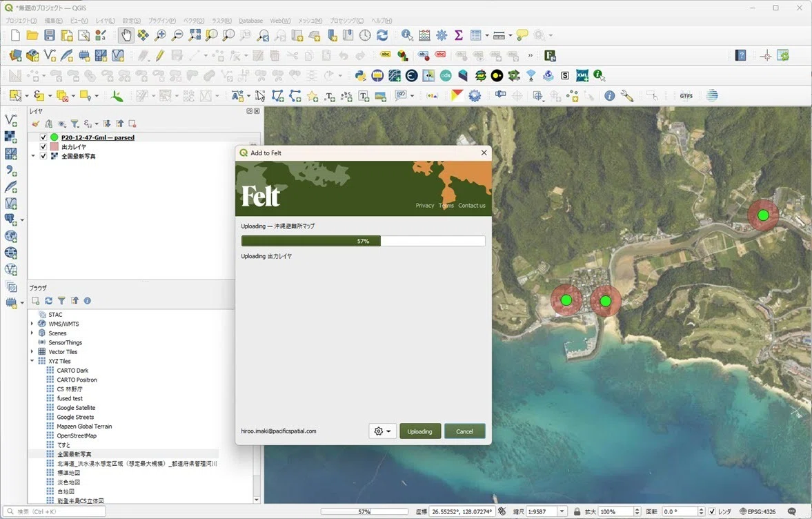The image size is (812, 519).
Task: Click the Felt upload progress bar
Action: point(363,241)
